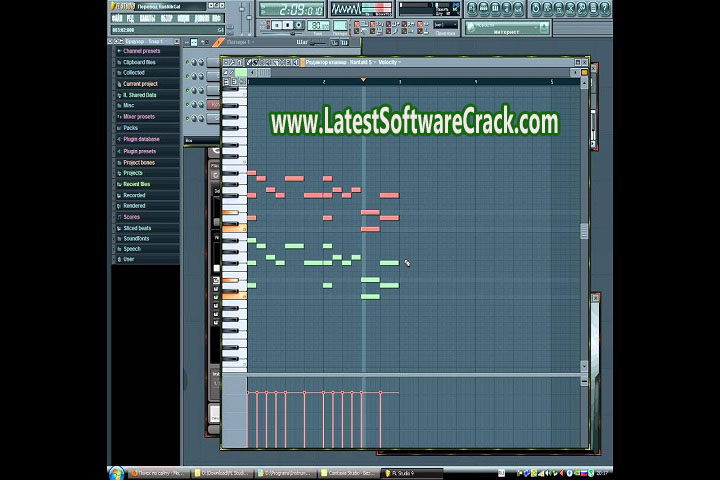720x480 pixels.
Task: Toggle the fourth channel's green mute LED
Action: (x=187, y=104)
